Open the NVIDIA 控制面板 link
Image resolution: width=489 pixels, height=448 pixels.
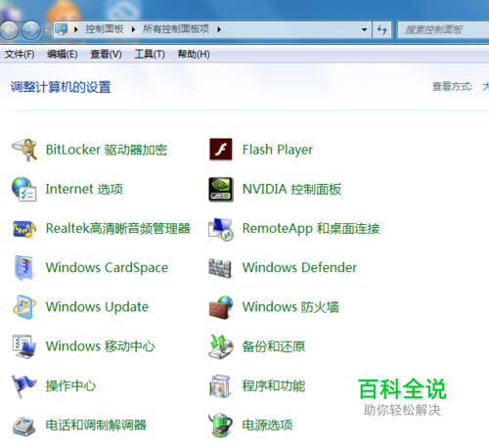(x=291, y=190)
